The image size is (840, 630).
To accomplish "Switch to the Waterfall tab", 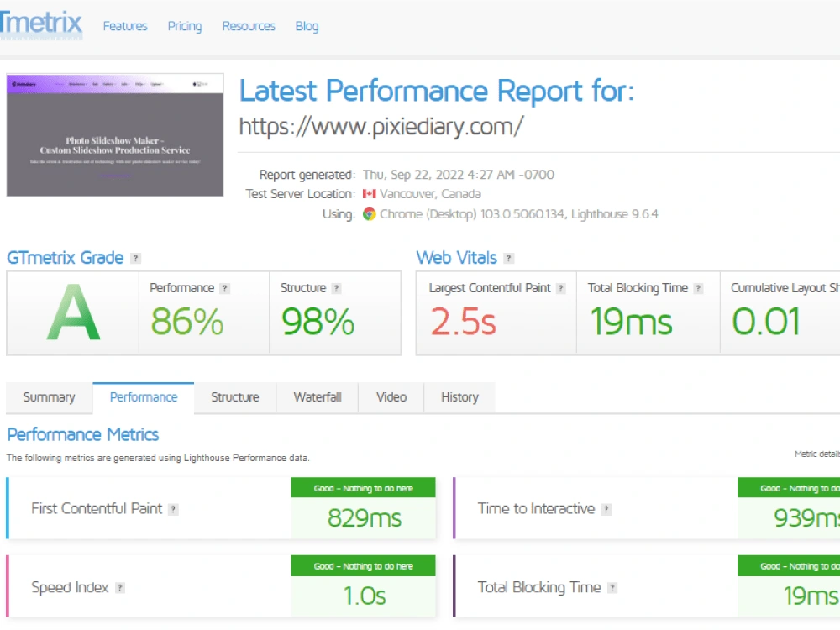I will tap(317, 397).
